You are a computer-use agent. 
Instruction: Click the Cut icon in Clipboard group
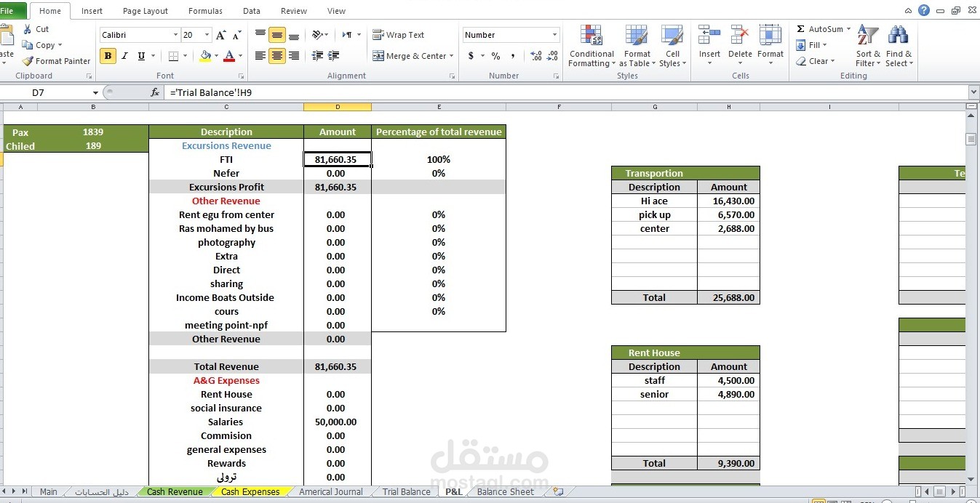[x=28, y=29]
